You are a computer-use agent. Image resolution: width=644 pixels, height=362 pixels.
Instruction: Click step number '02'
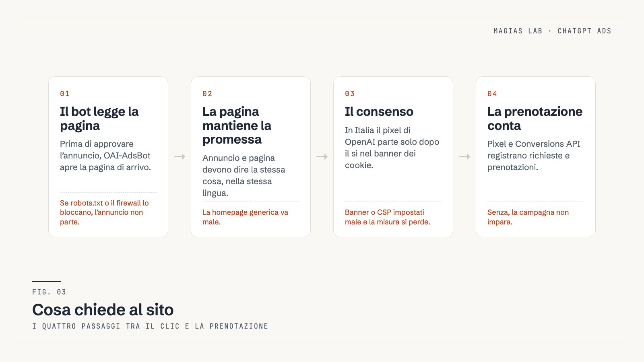click(x=207, y=94)
